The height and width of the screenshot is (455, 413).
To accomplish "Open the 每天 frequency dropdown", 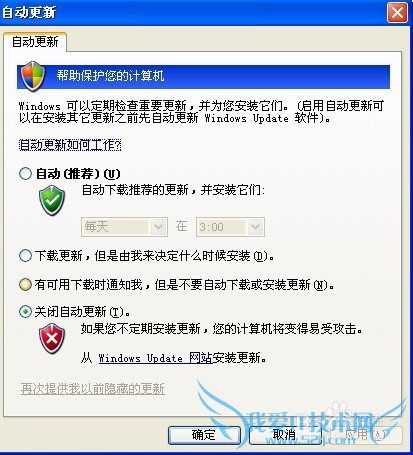I will (x=124, y=227).
